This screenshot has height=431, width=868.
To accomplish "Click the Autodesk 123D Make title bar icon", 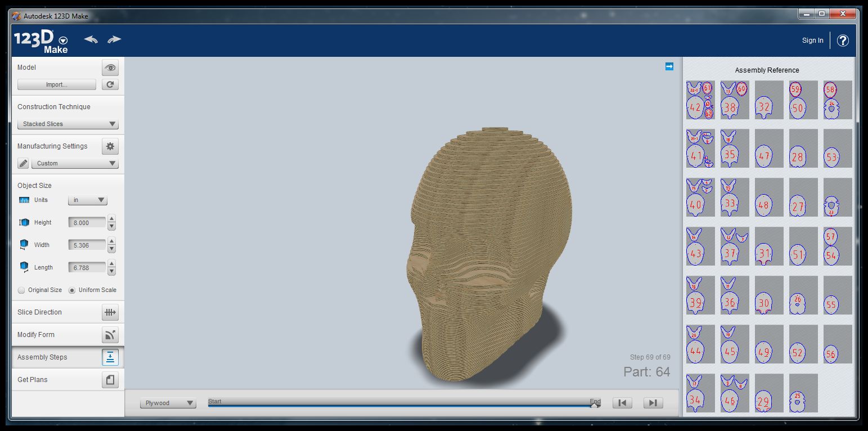I will click(x=17, y=16).
